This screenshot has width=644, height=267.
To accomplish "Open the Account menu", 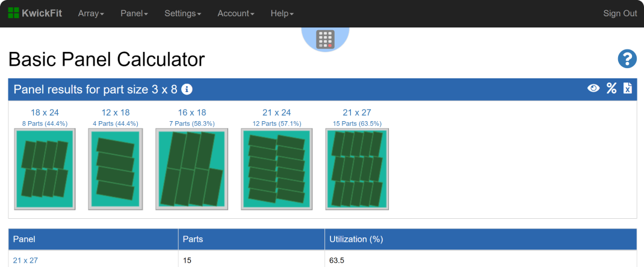I will pyautogui.click(x=235, y=13).
